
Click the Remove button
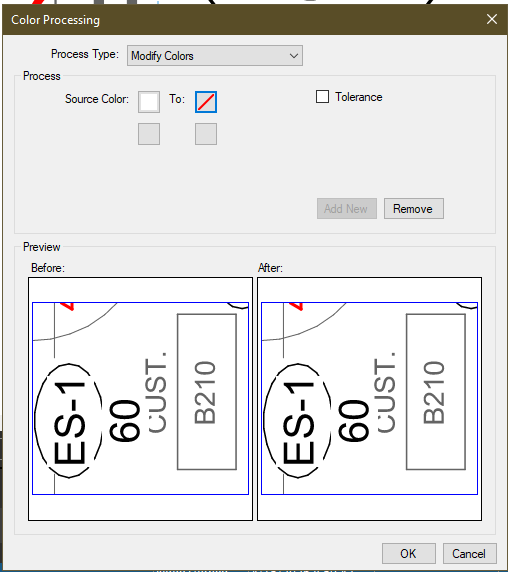click(x=414, y=209)
